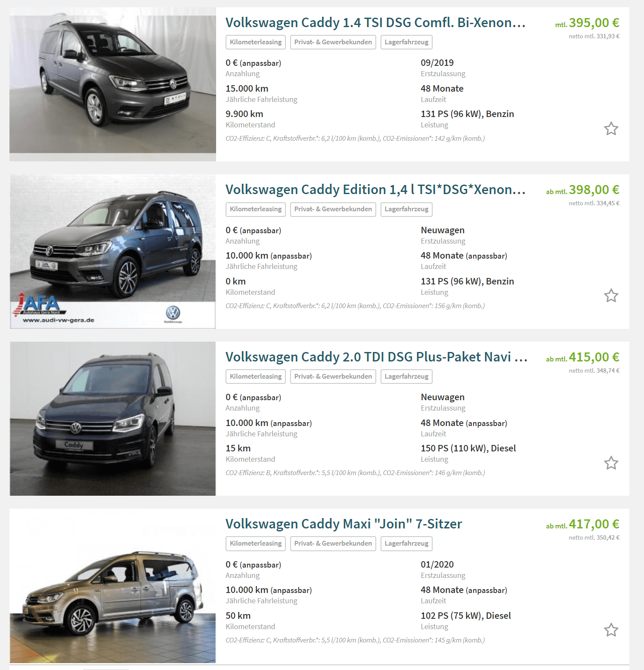644x670 pixels.
Task: Select Kilometerleasing tag on Caddy Maxi listing
Action: [256, 543]
